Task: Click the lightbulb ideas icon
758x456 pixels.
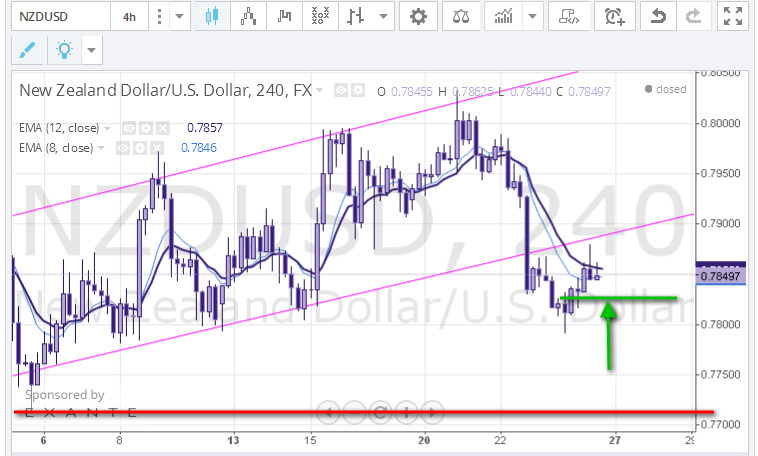Action: pos(64,49)
